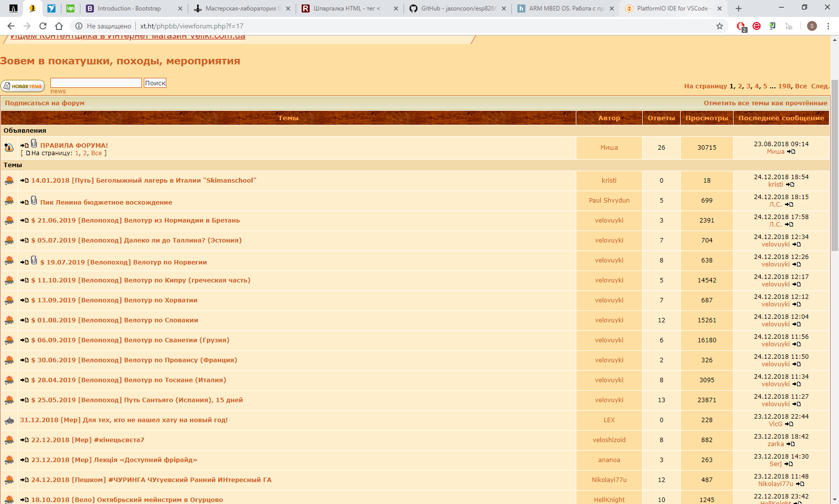The image size is (839, 504).
Task: Go back with the browser arrow
Action: (11, 26)
